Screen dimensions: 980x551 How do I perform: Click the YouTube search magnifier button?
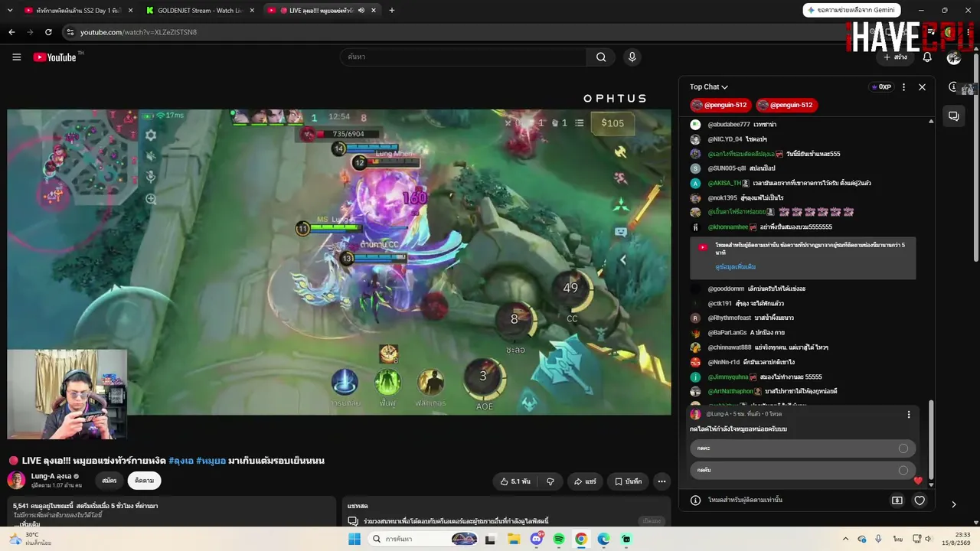tap(601, 57)
